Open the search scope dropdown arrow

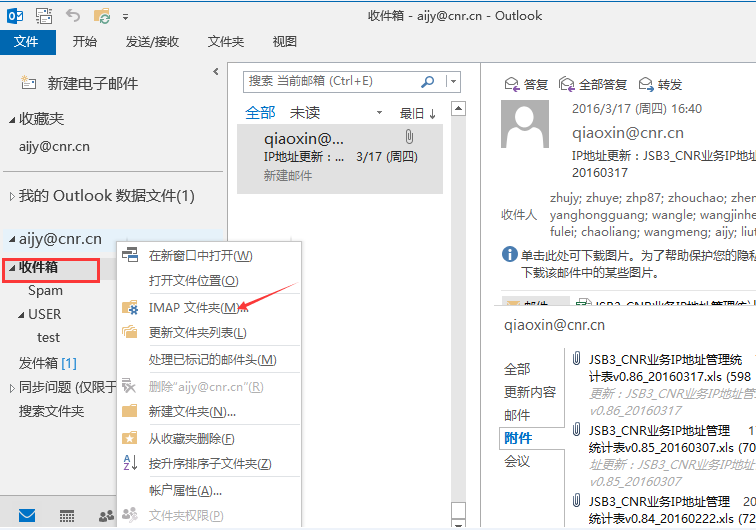[x=453, y=82]
